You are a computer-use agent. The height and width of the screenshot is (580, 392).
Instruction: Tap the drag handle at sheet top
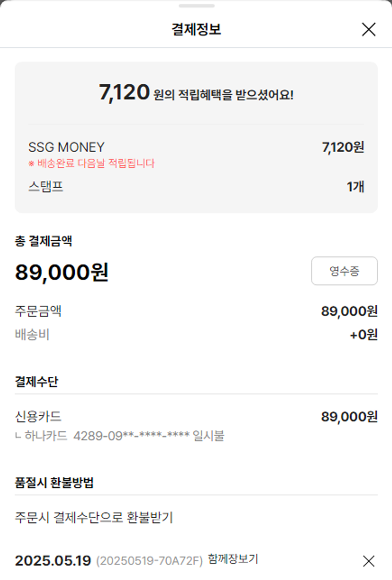click(196, 6)
